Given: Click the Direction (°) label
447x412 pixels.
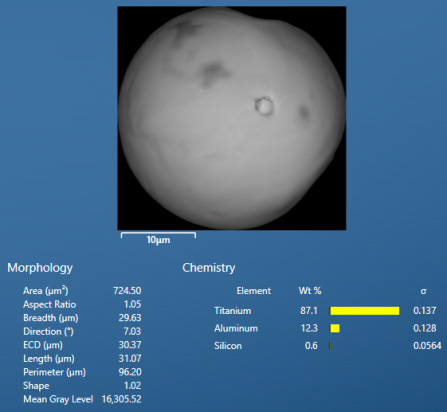Looking at the screenshot, I should (48, 332).
